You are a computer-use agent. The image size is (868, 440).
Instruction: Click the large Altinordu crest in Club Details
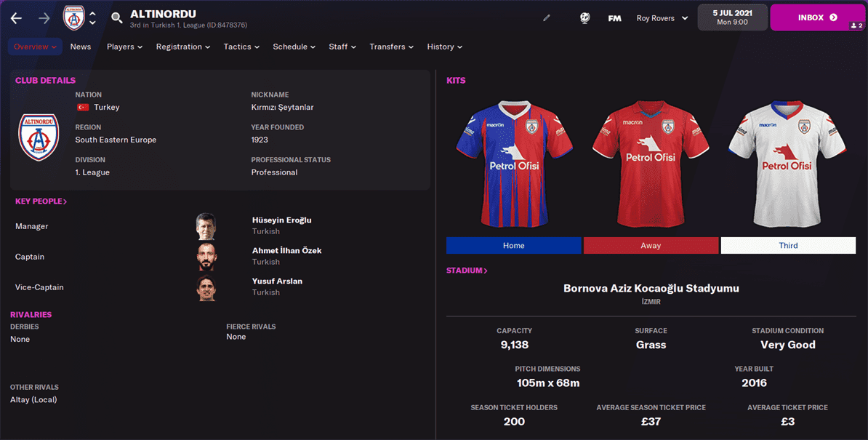point(39,137)
